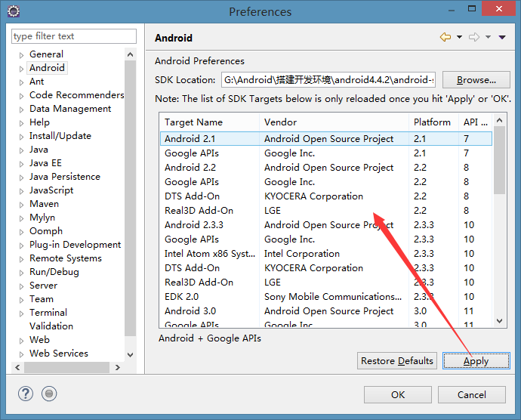Open back history dropdown arrow
Viewport: 521px width, 420px height.
[x=459, y=37]
